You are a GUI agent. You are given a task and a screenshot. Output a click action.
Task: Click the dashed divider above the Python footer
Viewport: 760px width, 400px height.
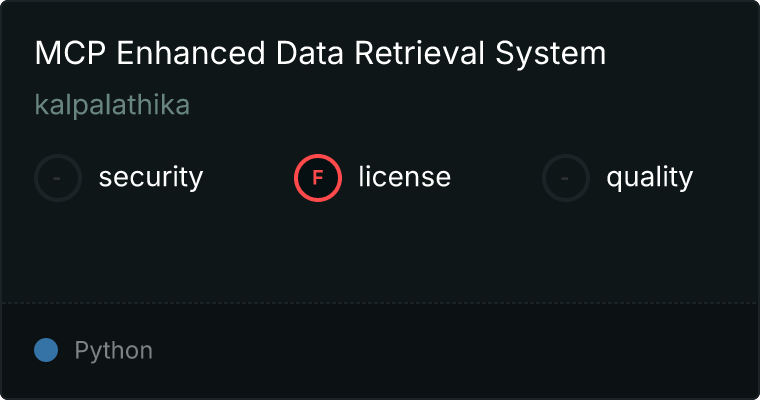[380, 302]
